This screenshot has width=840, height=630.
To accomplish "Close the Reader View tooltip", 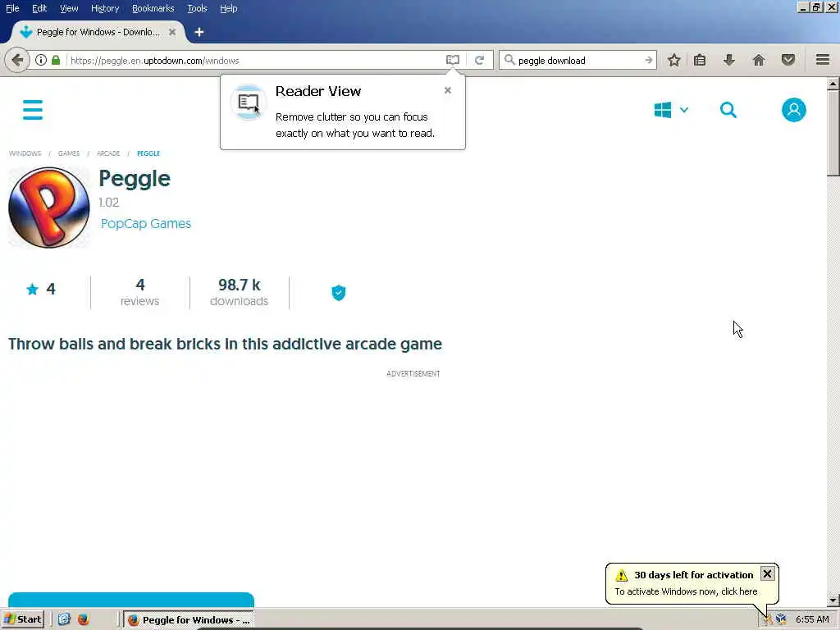I will (x=448, y=90).
